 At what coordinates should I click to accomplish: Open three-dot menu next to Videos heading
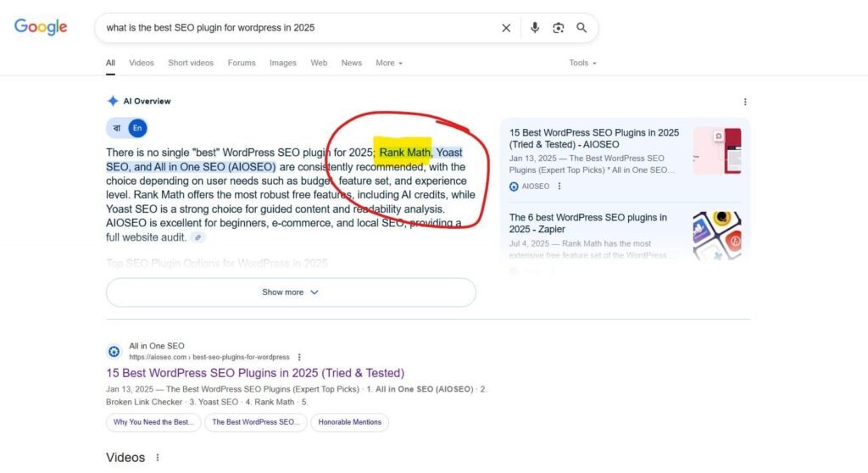(x=157, y=458)
